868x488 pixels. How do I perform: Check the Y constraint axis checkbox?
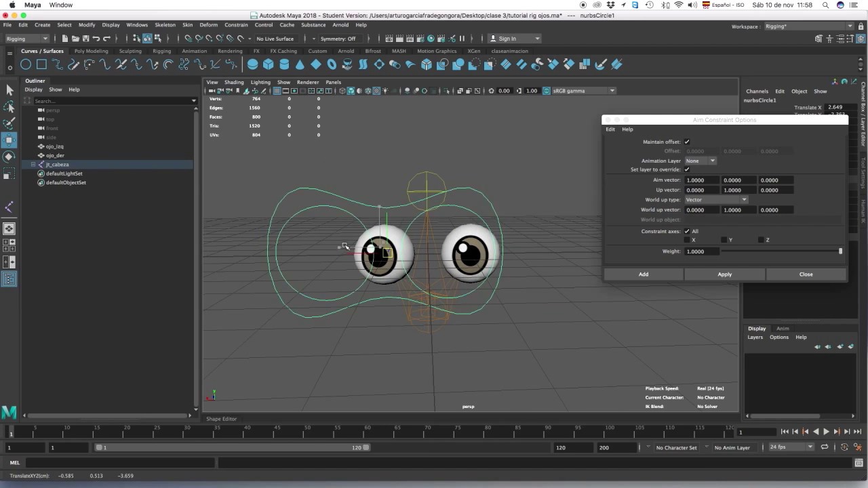724,240
